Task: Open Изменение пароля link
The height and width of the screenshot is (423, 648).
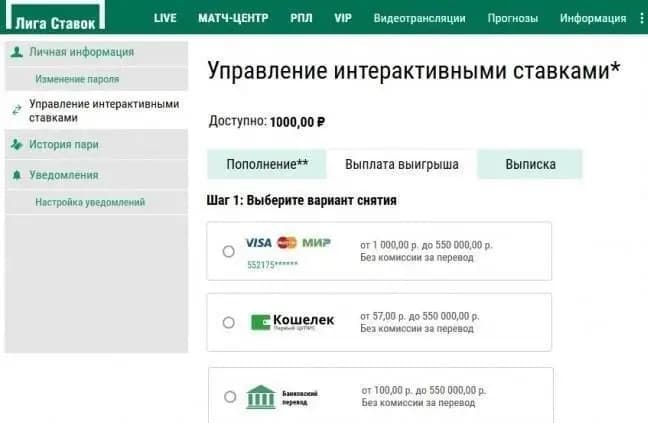Action: point(77,78)
